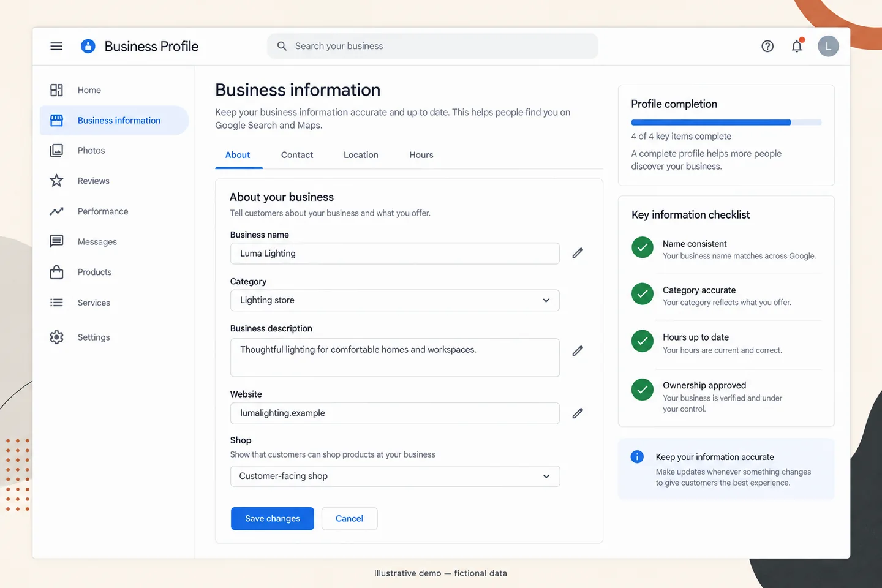
Task: Open the Category dropdown showing Lighting store
Action: pyautogui.click(x=395, y=300)
